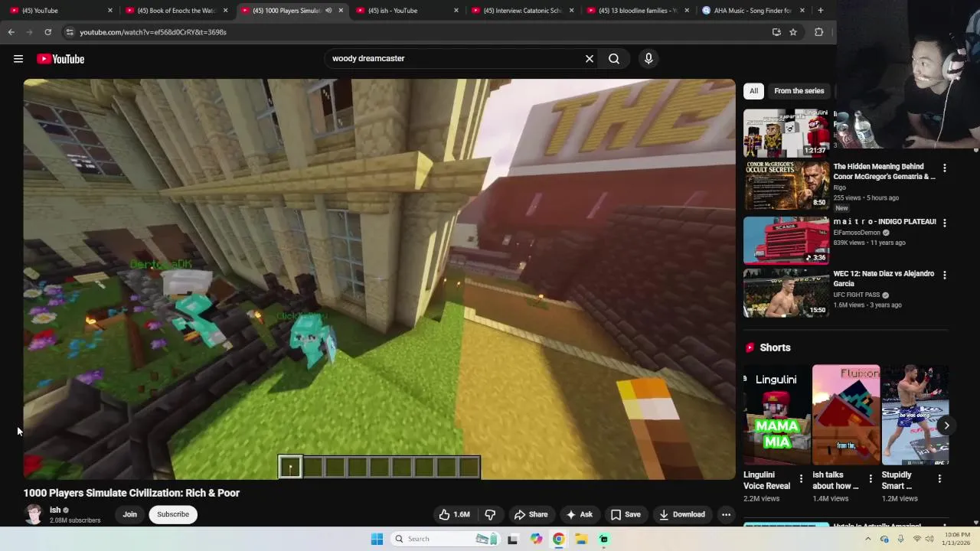Open a new browser tab
The width and height of the screenshot is (980, 551).
[820, 11]
